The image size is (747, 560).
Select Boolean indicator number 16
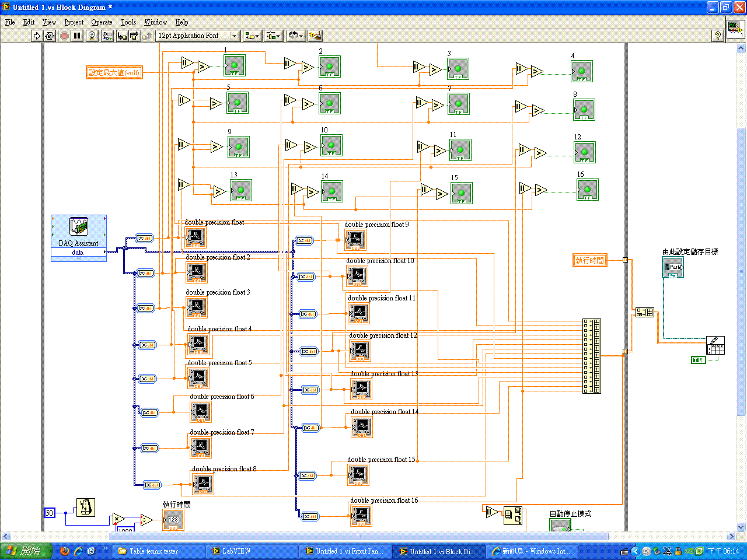point(588,190)
